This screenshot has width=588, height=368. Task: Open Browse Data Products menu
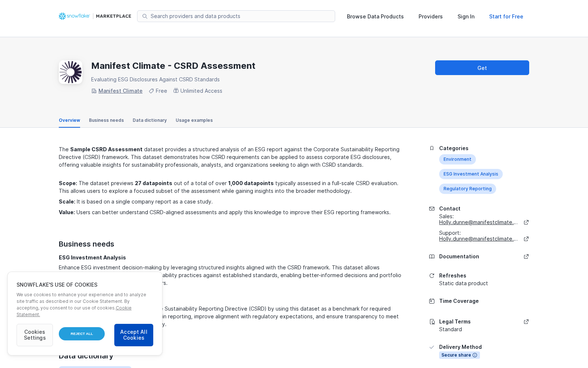point(375,17)
